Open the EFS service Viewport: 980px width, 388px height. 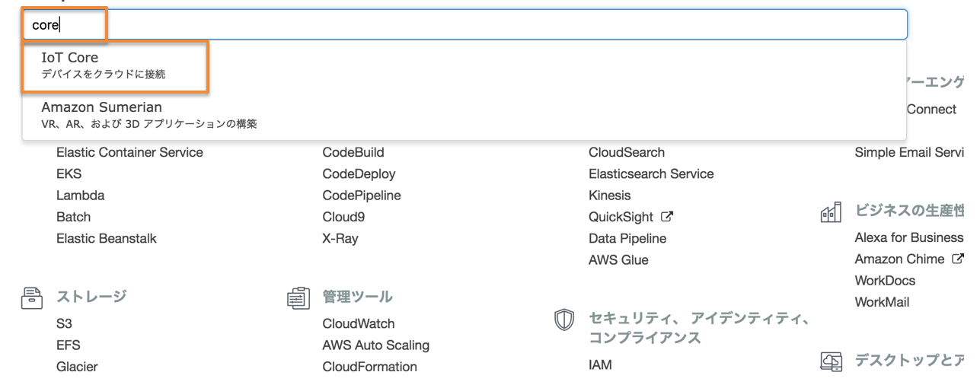(x=68, y=345)
